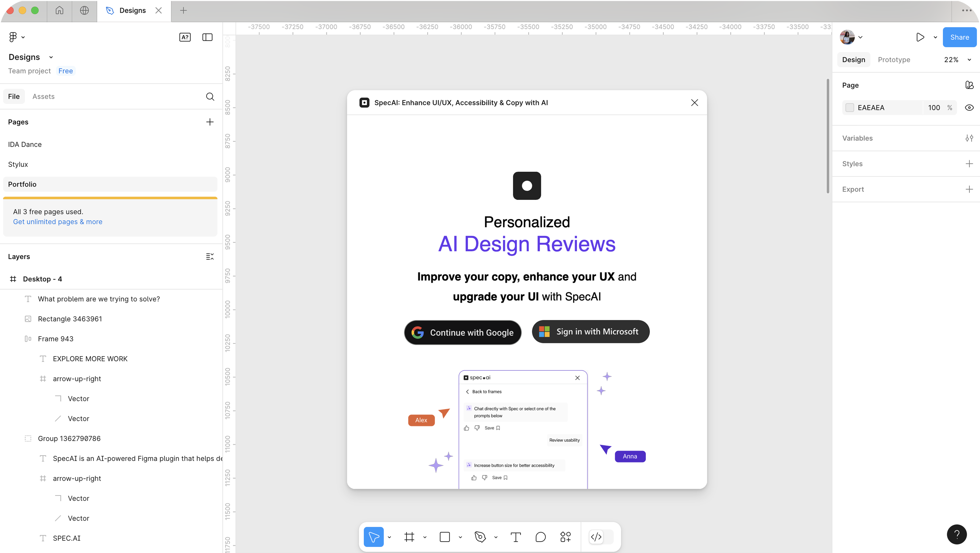
Task: Select the Group 1362790786 layer
Action: (x=111, y=438)
